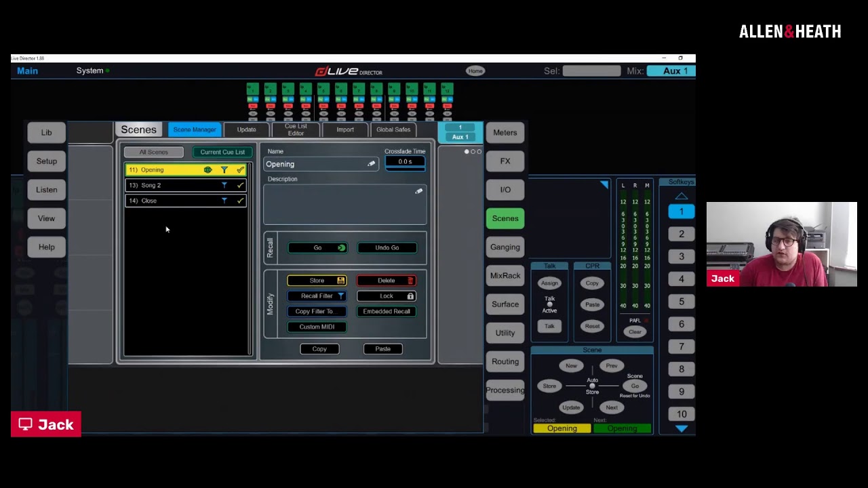Open the Copy Filter To... chooser

tap(317, 312)
